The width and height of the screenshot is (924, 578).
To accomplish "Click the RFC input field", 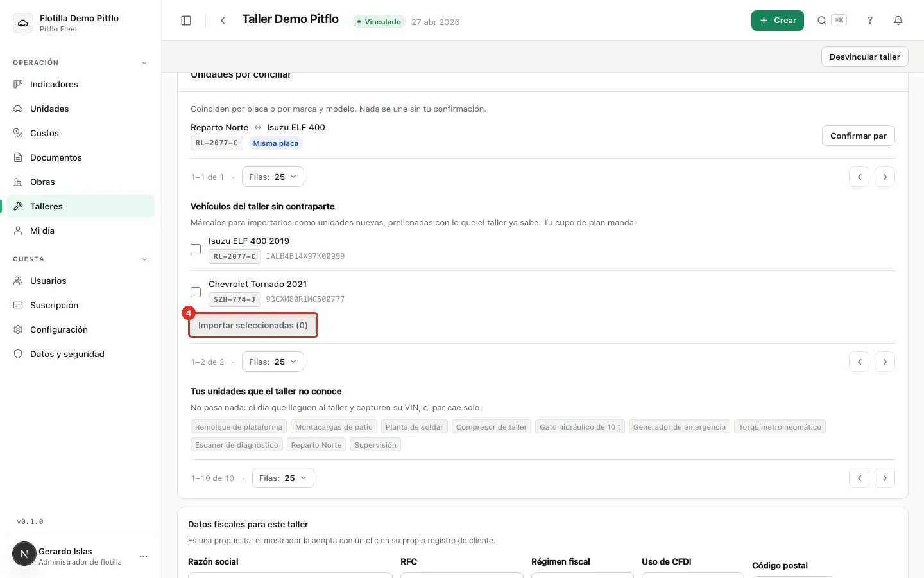I will (462, 575).
